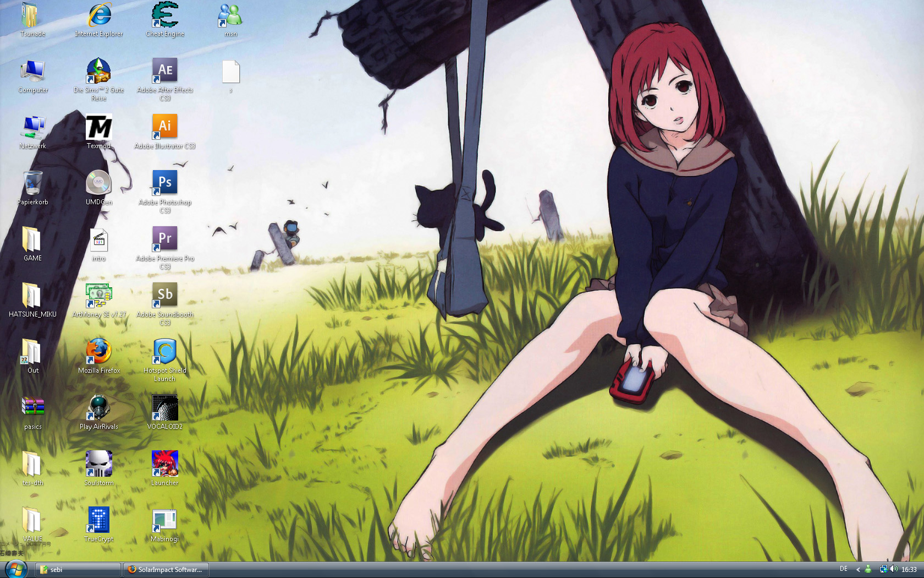This screenshot has height=578, width=924.
Task: Select the Adobe Premiere Pro CS3 icon
Action: click(x=165, y=239)
